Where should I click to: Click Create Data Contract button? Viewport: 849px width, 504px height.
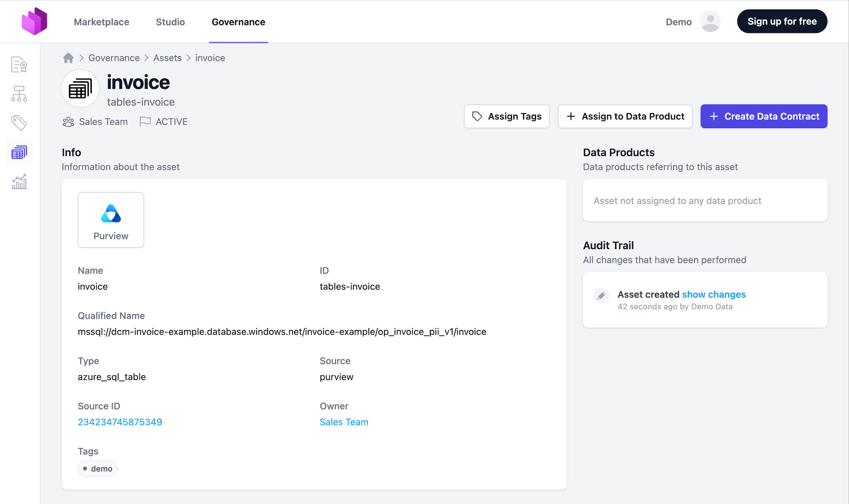764,116
